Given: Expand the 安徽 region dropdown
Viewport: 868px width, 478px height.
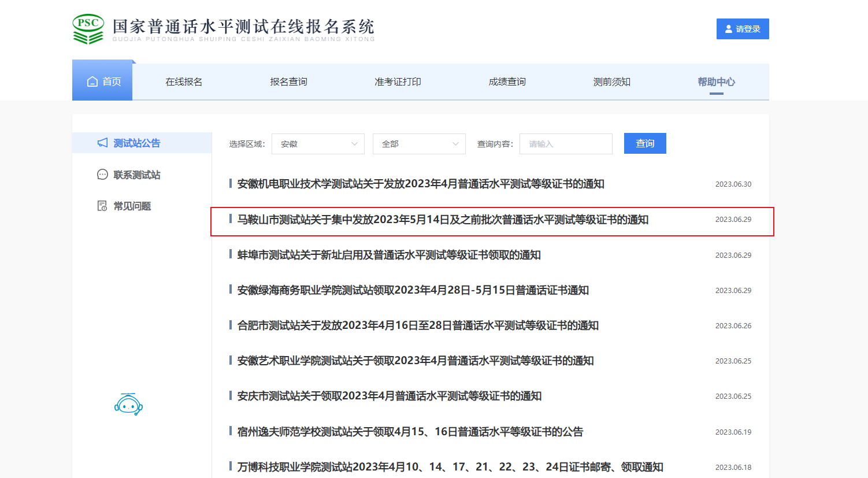Looking at the screenshot, I should [318, 144].
